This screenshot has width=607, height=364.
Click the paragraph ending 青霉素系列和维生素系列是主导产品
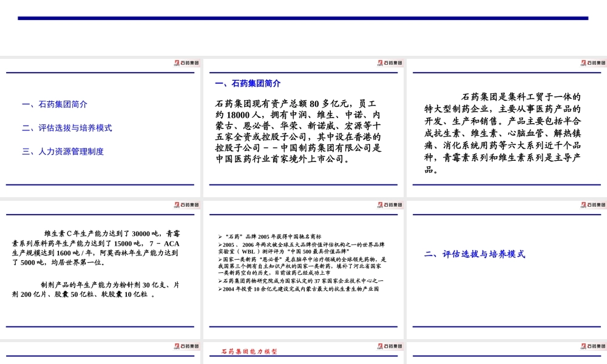click(503, 133)
